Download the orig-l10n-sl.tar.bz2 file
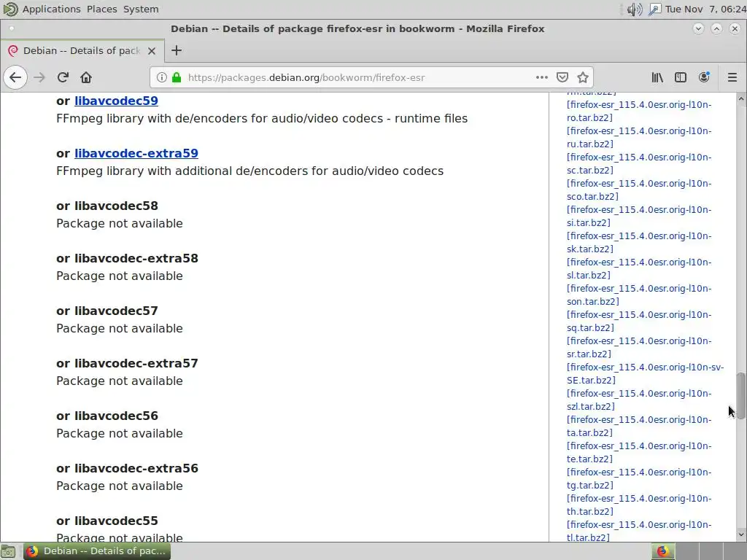 point(639,268)
